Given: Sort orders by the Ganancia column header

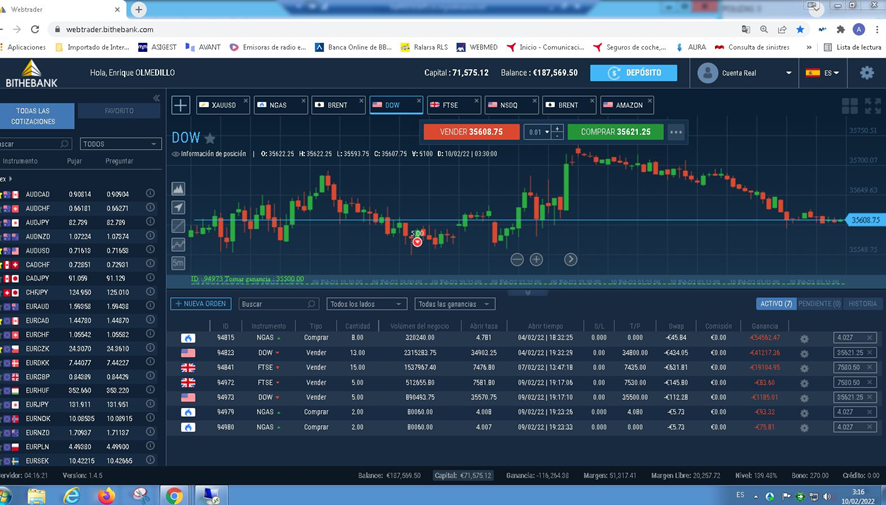Looking at the screenshot, I should [765, 326].
